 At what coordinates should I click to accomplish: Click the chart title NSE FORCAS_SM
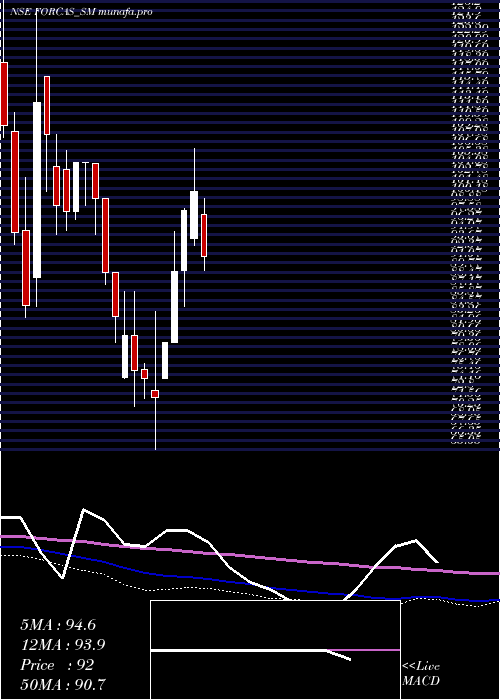(53, 12)
